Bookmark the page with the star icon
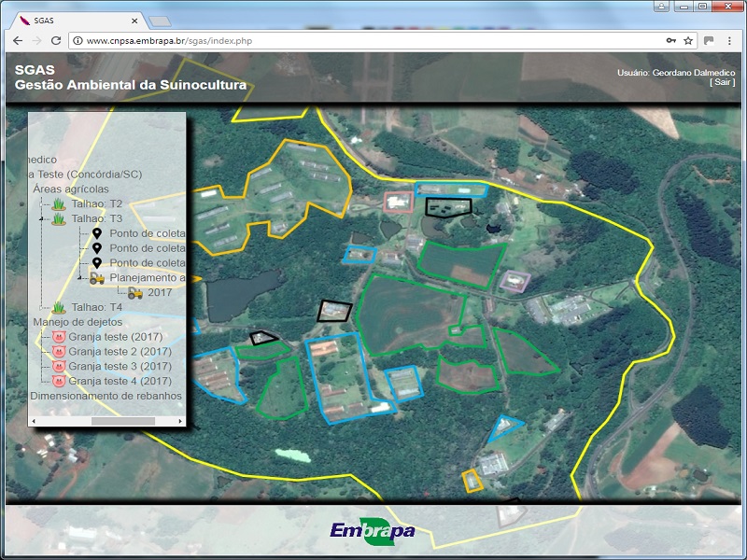The height and width of the screenshot is (560, 747). 688,41
